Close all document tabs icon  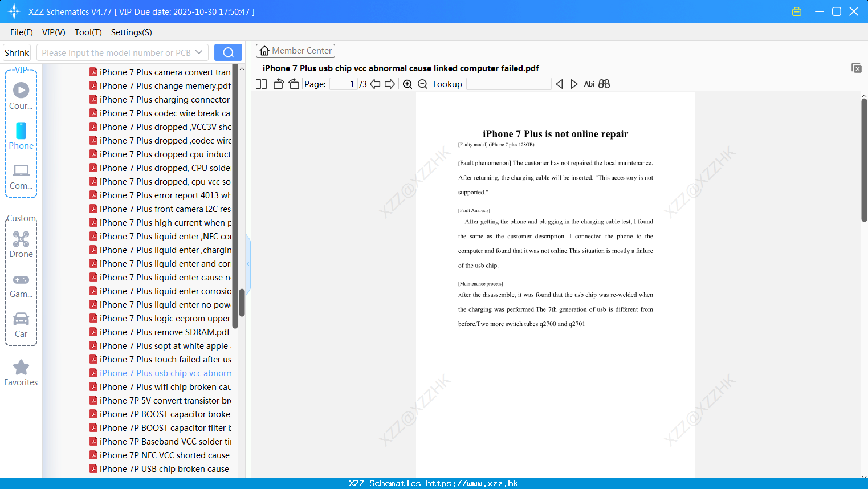856,68
